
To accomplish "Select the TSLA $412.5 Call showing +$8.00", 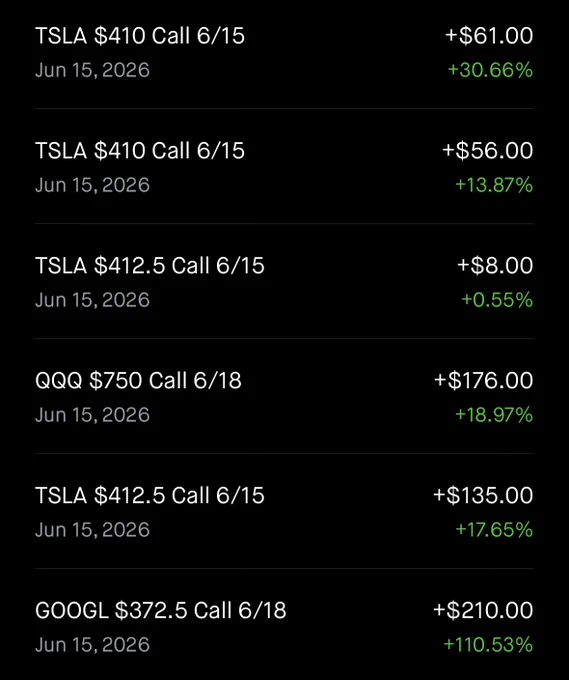I will [x=284, y=281].
